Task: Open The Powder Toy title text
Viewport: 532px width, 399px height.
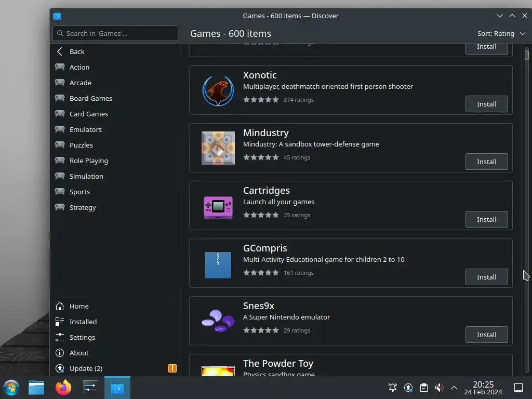Action: (278, 363)
